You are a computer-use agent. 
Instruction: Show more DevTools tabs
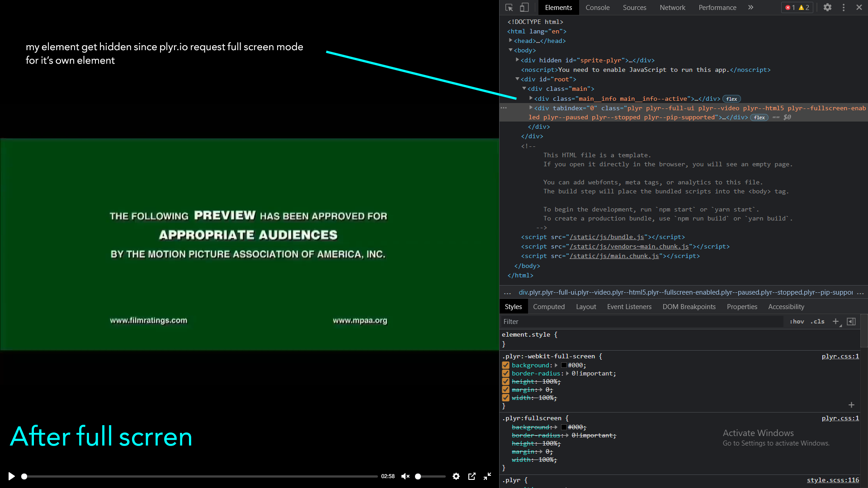pos(751,8)
